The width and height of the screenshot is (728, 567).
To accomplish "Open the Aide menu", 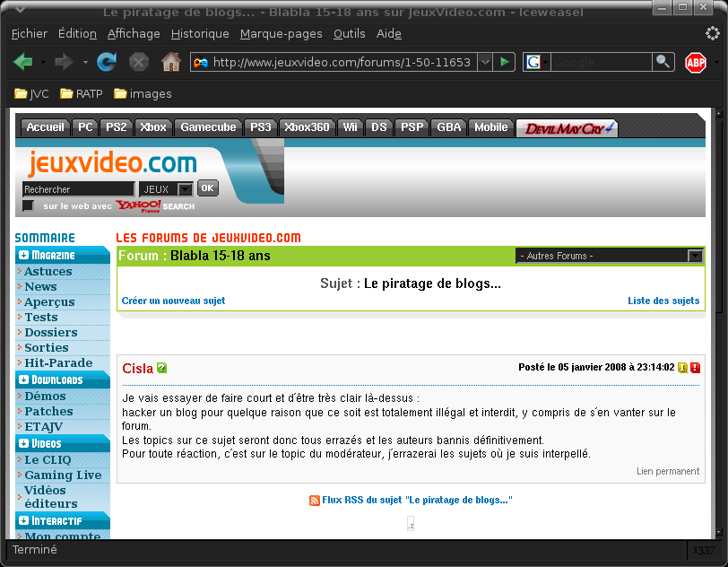I will pyautogui.click(x=389, y=34).
